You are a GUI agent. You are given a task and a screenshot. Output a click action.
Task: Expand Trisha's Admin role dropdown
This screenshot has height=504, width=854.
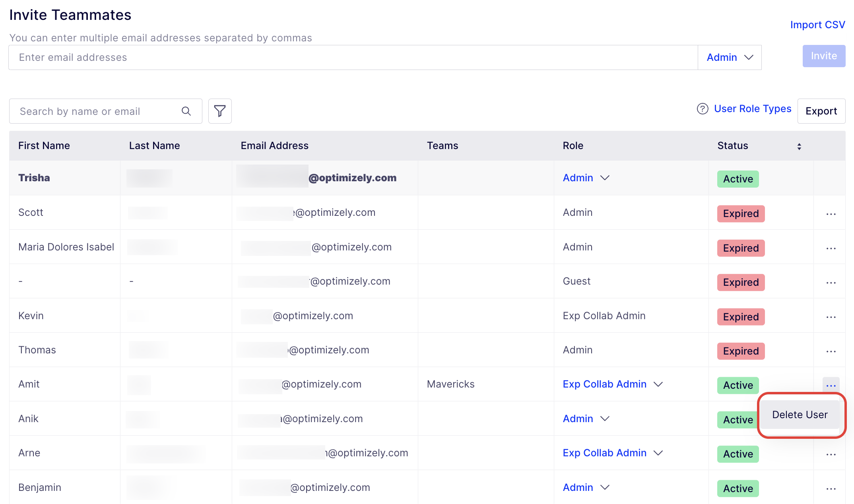coord(586,178)
